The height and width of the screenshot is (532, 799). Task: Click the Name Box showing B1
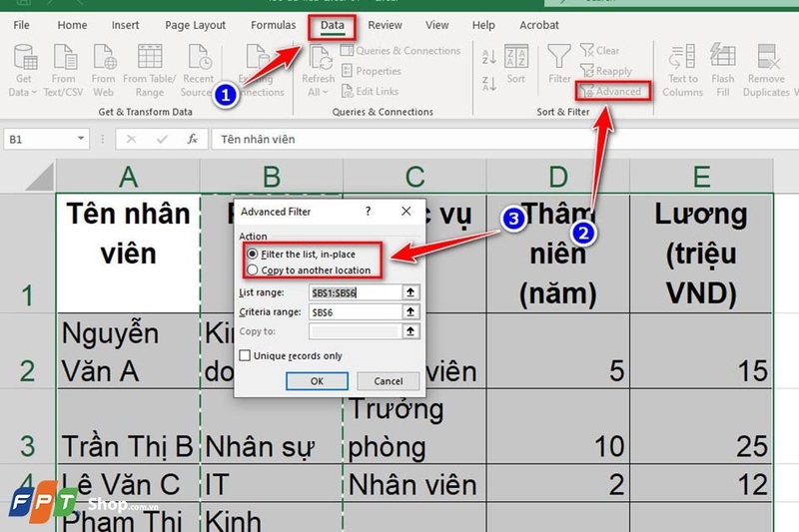(x=40, y=139)
